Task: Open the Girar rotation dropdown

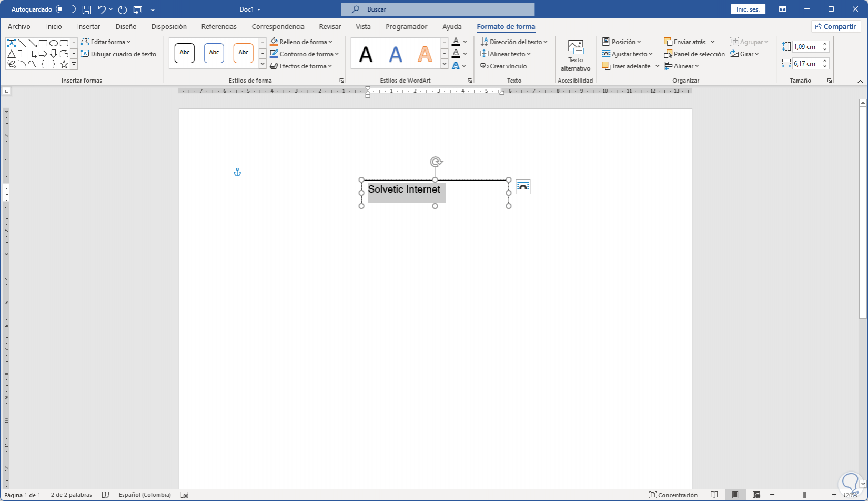Action: [745, 54]
